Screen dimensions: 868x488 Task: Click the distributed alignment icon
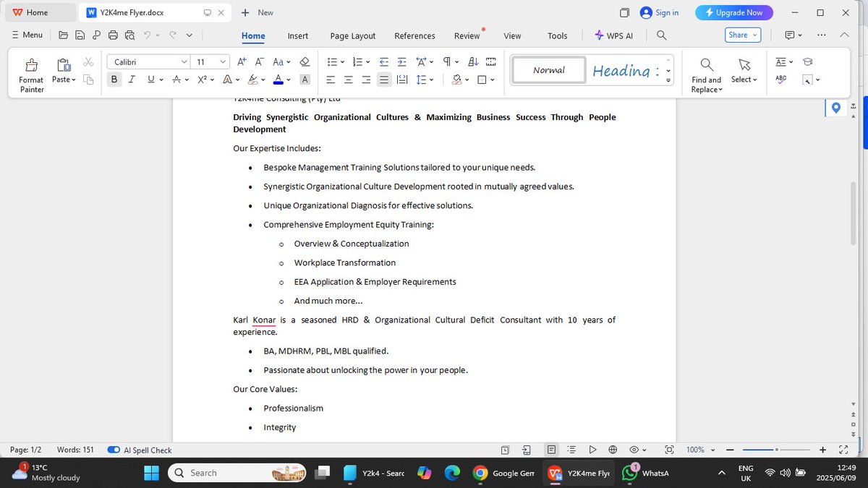point(402,80)
